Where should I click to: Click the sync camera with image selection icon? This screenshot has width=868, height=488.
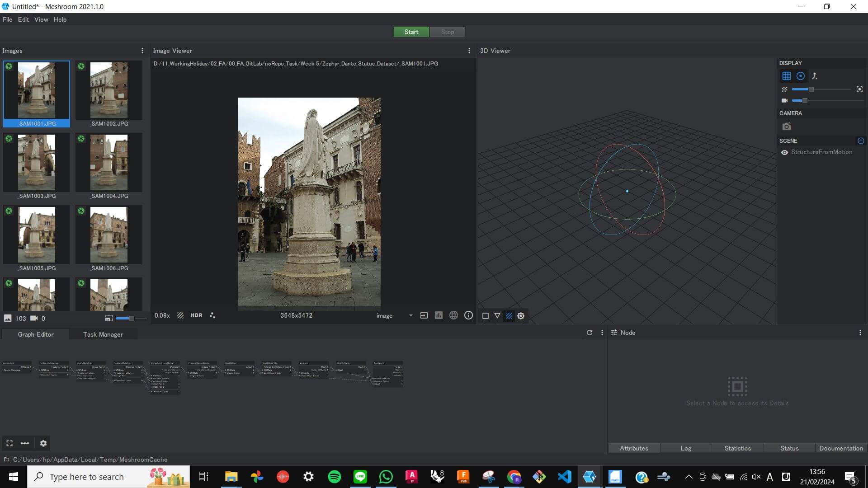(786, 127)
